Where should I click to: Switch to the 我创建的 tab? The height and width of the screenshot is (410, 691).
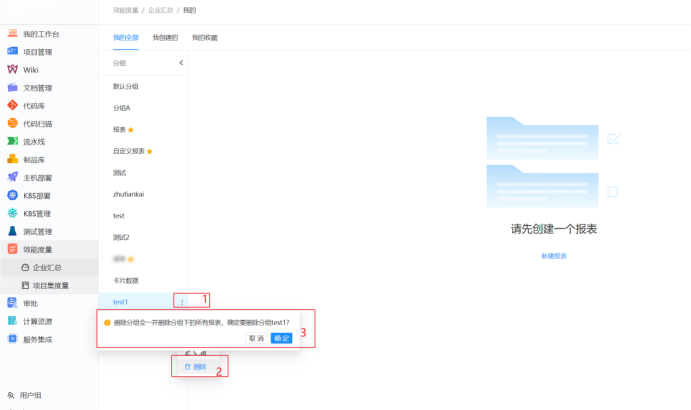pyautogui.click(x=165, y=37)
